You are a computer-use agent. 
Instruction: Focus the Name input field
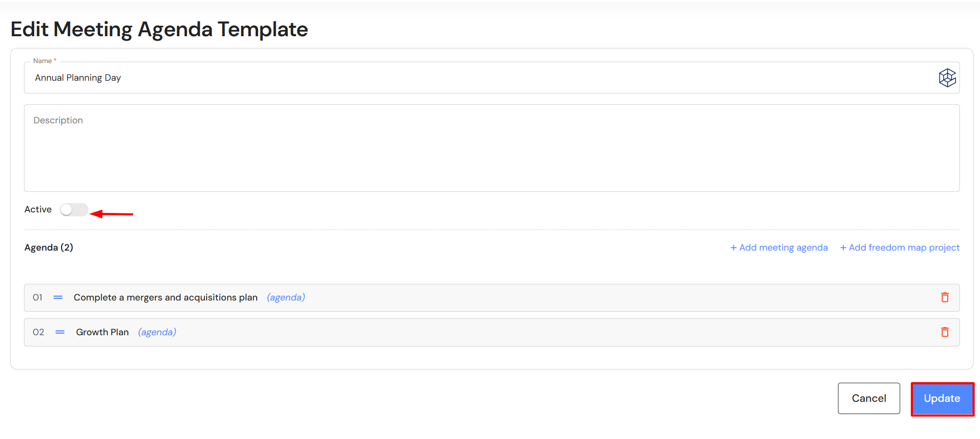click(x=480, y=78)
